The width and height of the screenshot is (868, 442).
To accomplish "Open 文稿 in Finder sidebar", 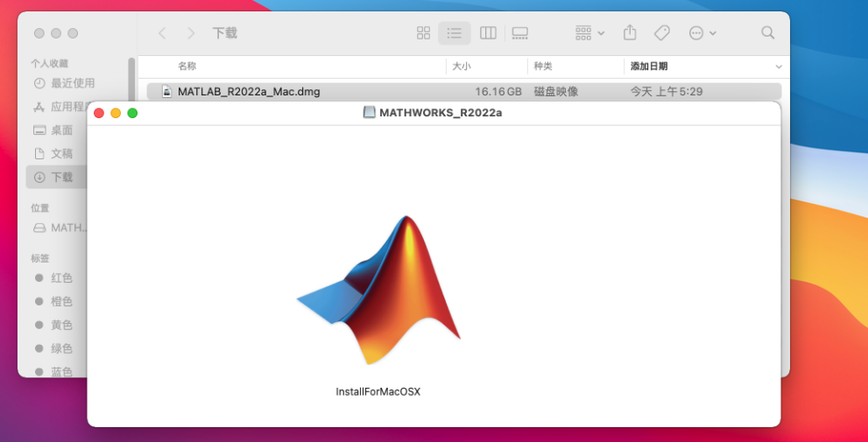I will 53,154.
